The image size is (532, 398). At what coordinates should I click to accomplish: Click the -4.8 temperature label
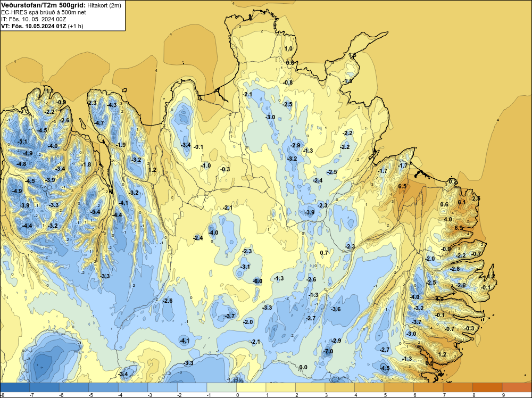(21, 164)
